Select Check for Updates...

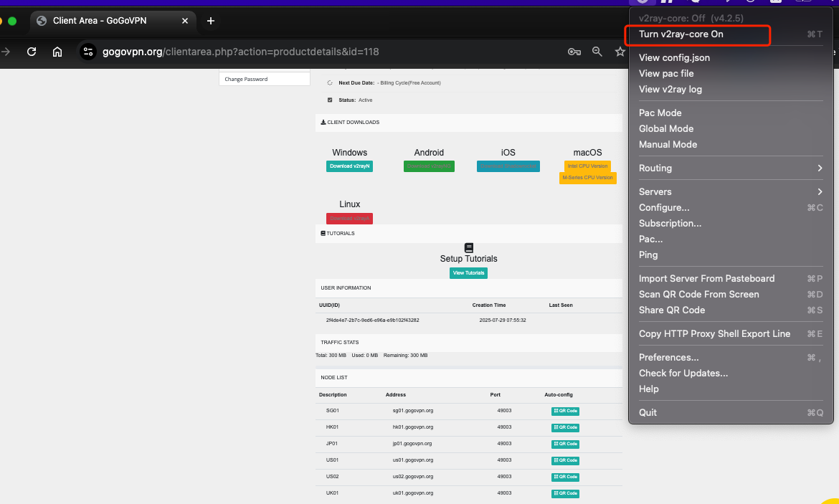731,373
